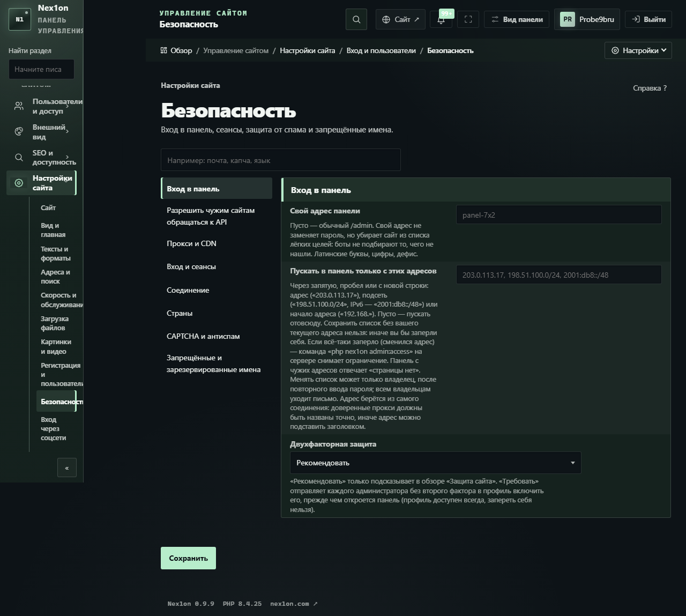Toggle fullscreen mode icon
686x616 pixels.
pyautogui.click(x=468, y=19)
